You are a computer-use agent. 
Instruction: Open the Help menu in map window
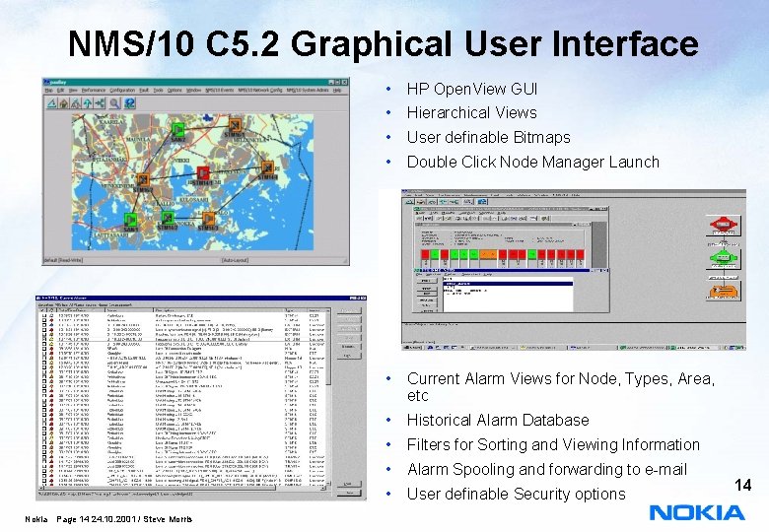(x=337, y=91)
